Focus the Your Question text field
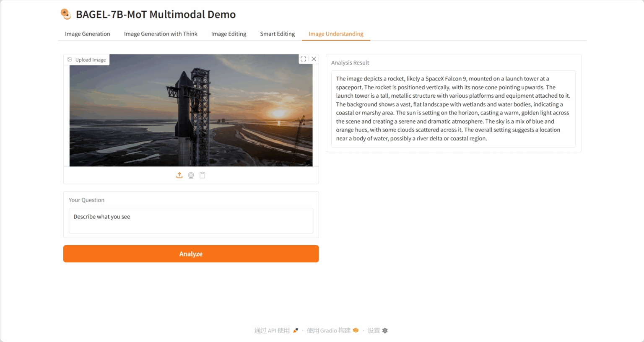This screenshot has height=342, width=644. [191, 220]
